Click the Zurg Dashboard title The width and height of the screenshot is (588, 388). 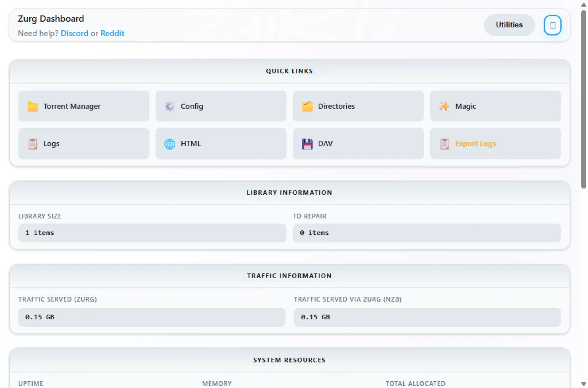(x=51, y=19)
